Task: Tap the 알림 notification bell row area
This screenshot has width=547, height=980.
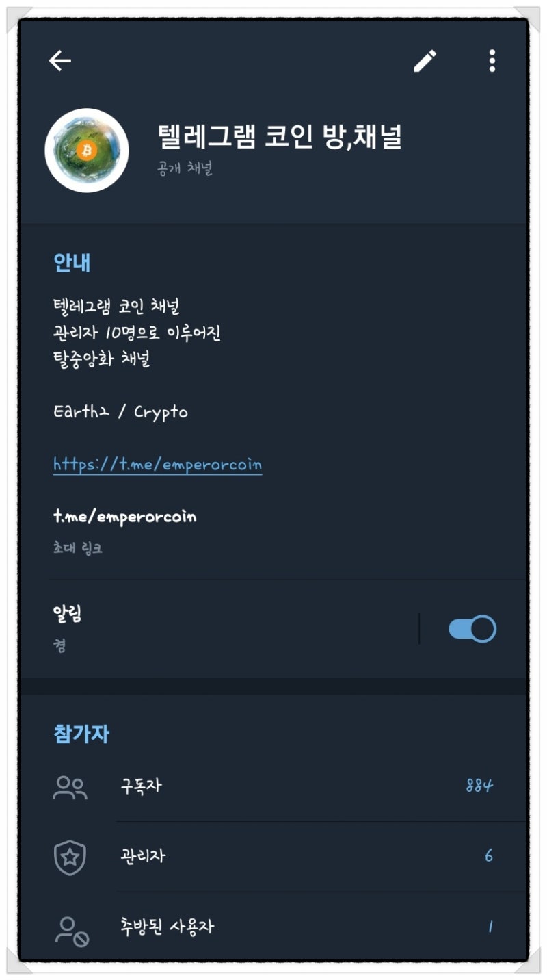Action: coord(205,626)
